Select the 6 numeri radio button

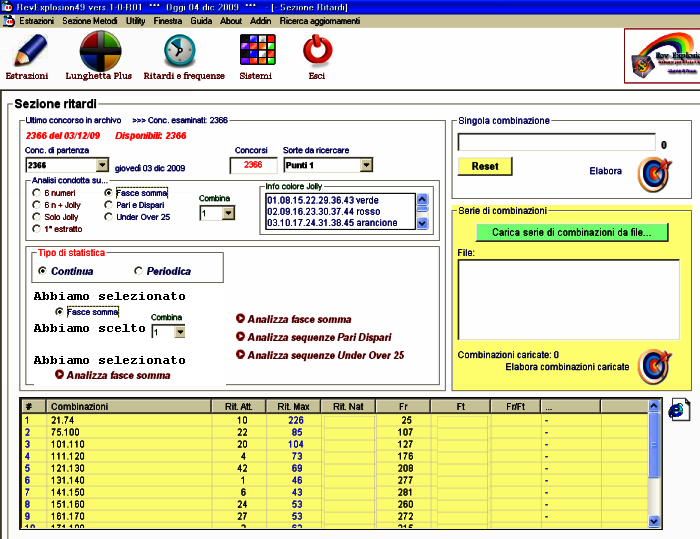(x=37, y=192)
